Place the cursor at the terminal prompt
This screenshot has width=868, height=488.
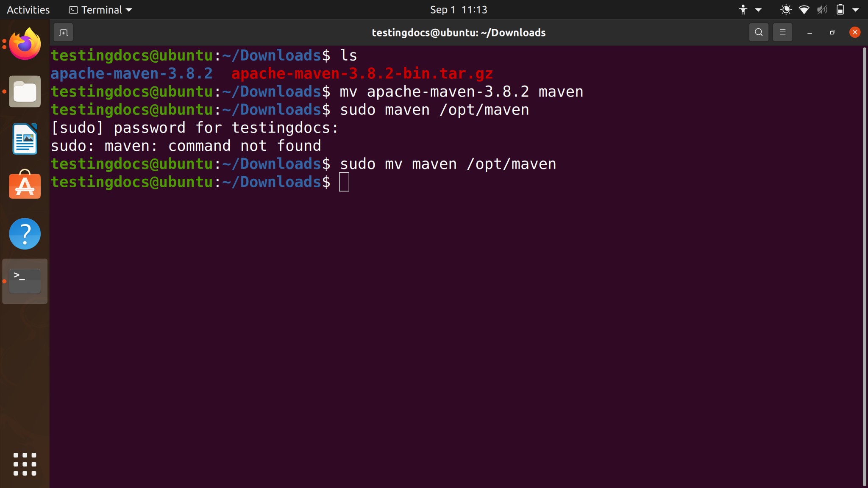[x=343, y=182]
